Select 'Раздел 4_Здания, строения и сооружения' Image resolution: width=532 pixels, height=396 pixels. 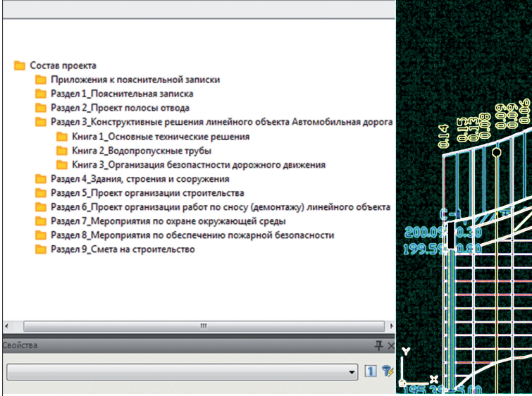pyautogui.click(x=140, y=179)
